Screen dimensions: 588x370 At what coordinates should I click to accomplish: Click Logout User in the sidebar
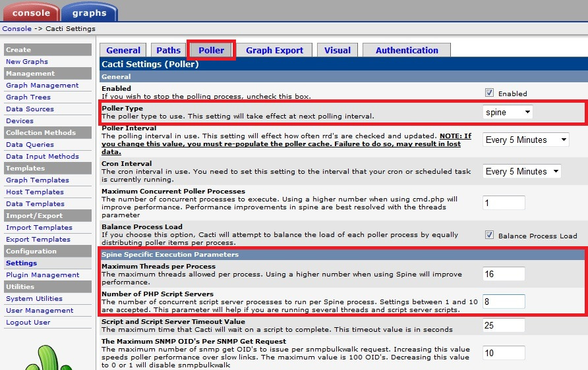tap(28, 323)
